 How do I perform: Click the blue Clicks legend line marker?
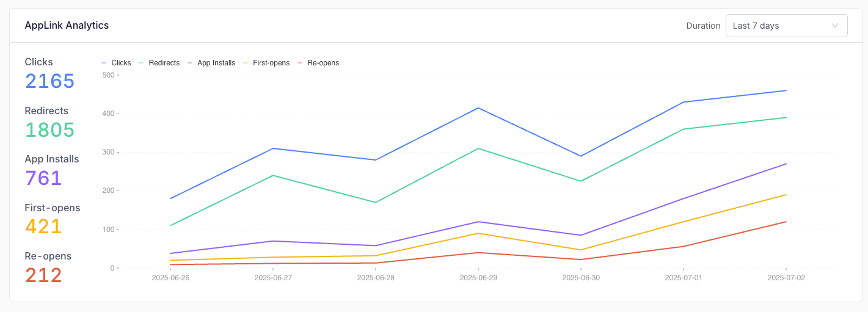[104, 63]
